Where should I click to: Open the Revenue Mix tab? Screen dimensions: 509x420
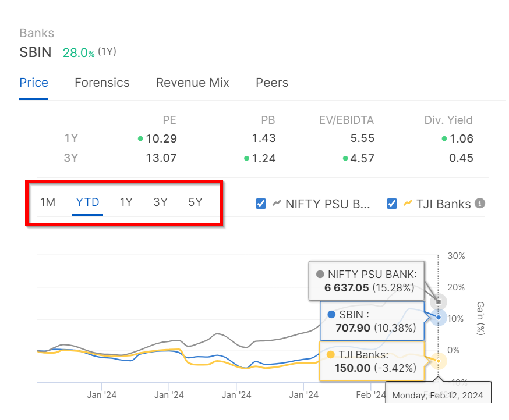click(193, 83)
